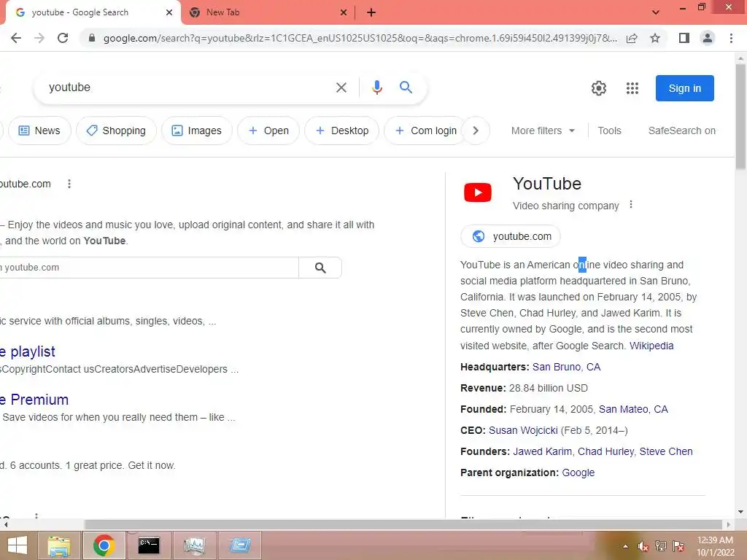Click the padlock site info icon
This screenshot has height=560, width=747.
[x=92, y=38]
